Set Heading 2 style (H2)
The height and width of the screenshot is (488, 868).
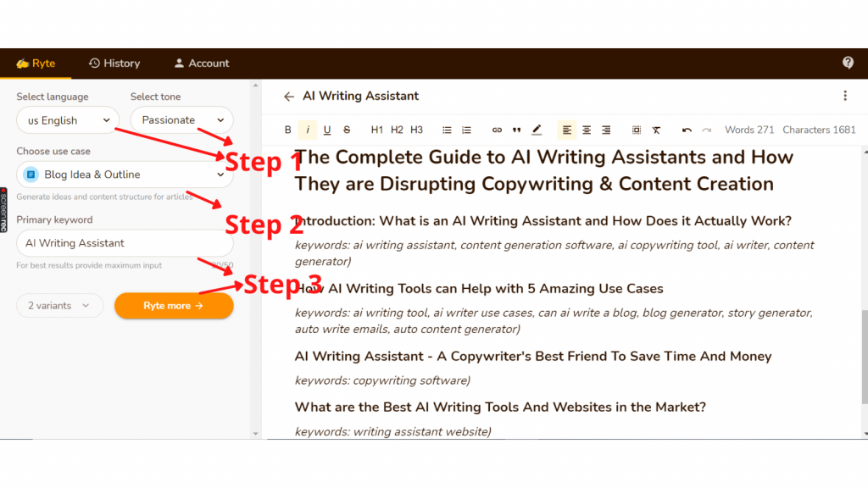[x=397, y=130]
